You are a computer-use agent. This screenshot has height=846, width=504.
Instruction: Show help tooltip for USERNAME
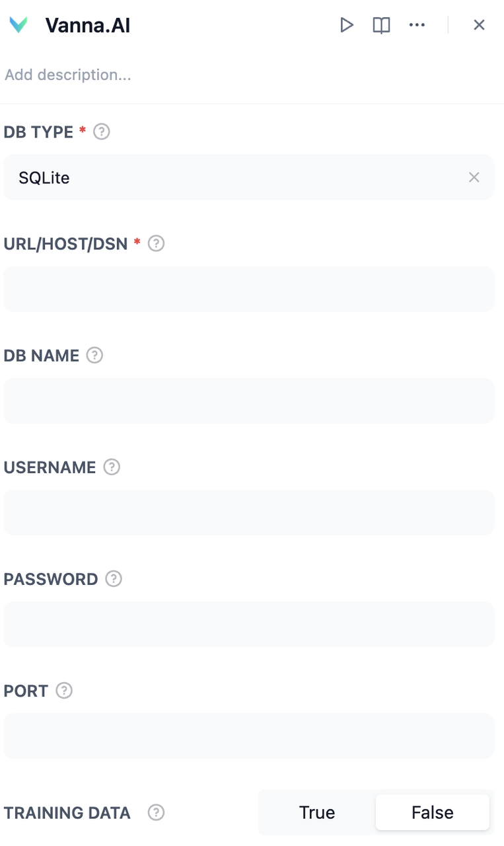(112, 467)
